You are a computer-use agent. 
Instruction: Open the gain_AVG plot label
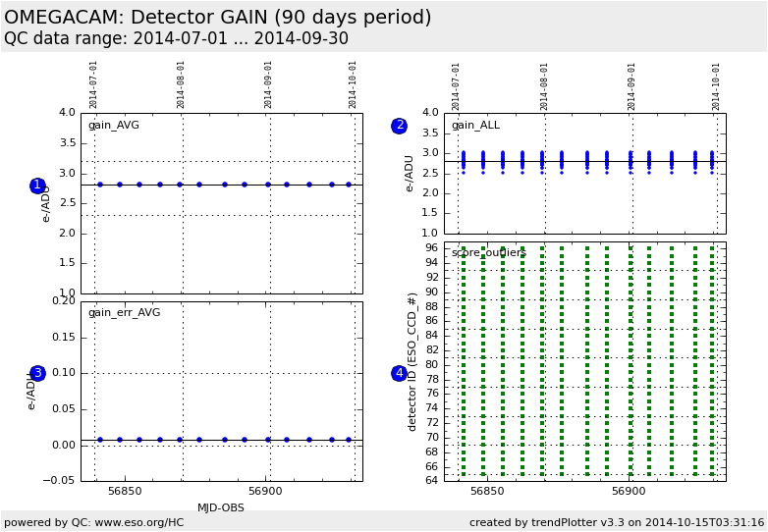(x=114, y=125)
